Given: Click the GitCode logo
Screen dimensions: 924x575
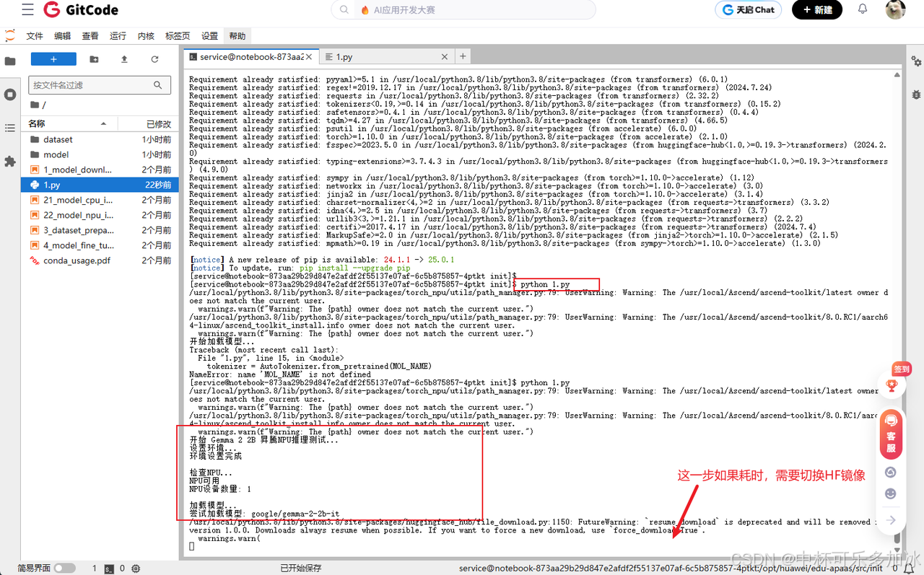Looking at the screenshot, I should point(81,10).
